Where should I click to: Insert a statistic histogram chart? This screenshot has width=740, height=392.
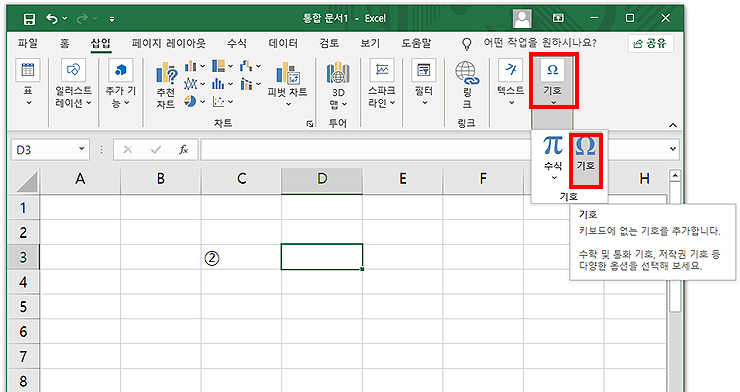click(x=222, y=84)
